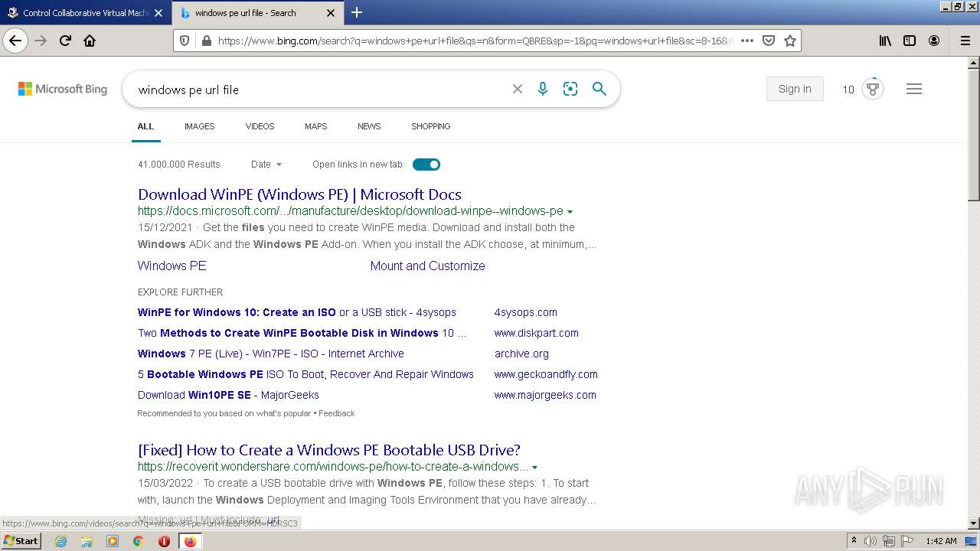Open Two Methods to Create WinPE link
Screen dimensions: 980x551
302,333
